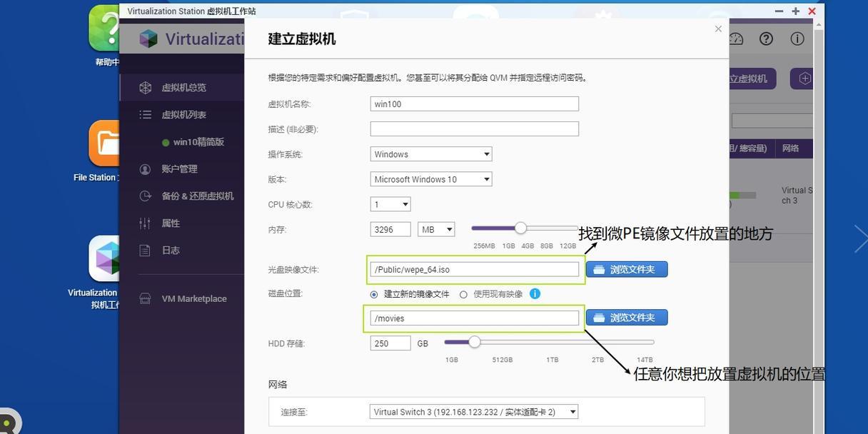The height and width of the screenshot is (434, 868).
Task: Select 建立新的镜像文件 radio button
Action: click(374, 294)
